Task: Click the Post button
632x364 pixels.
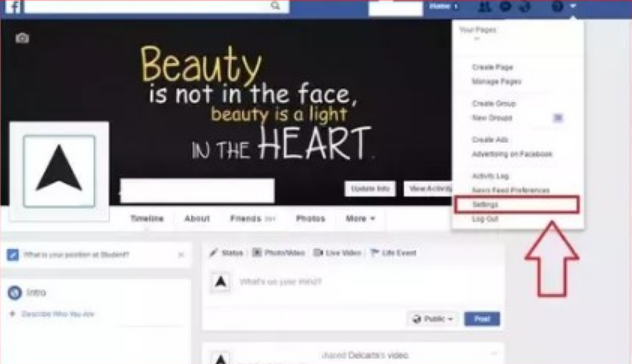Action: click(x=482, y=319)
